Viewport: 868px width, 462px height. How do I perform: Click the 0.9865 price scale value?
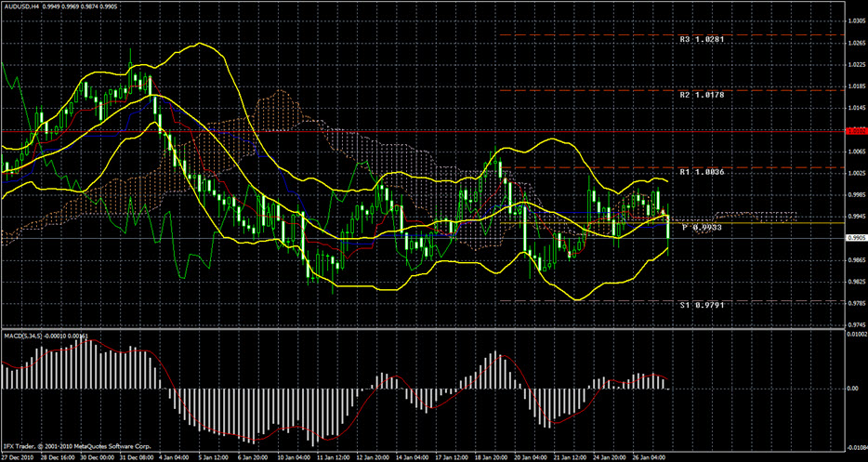pos(856,259)
